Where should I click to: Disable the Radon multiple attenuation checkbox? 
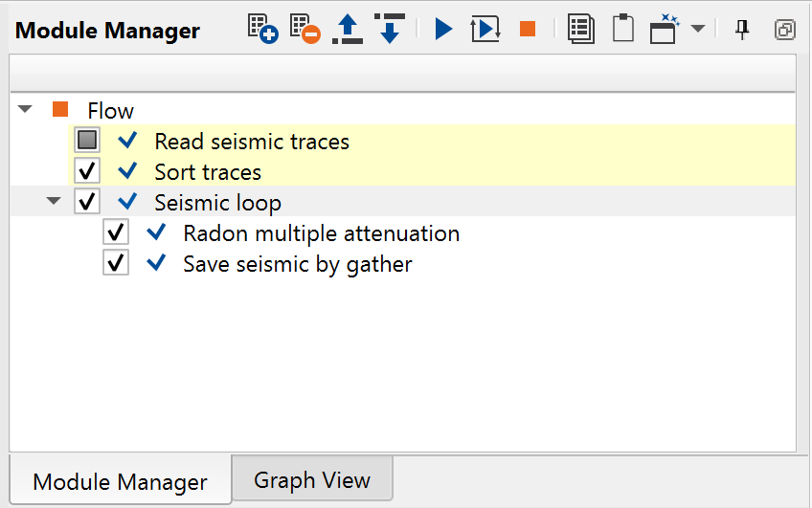click(x=117, y=233)
